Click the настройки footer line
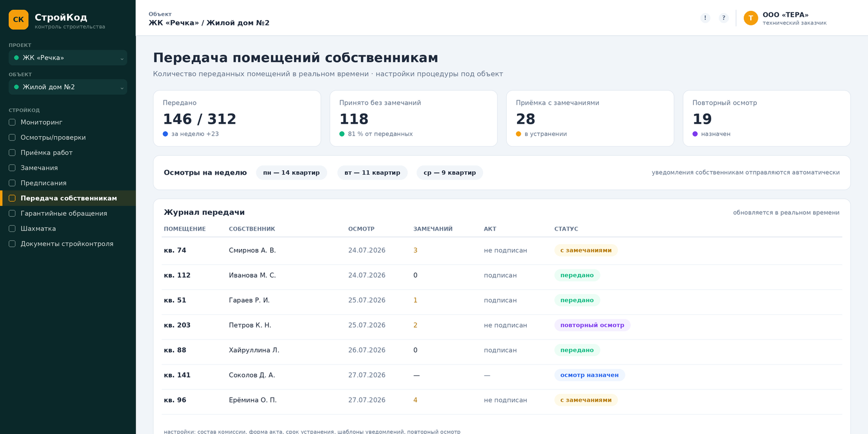The image size is (868, 434). pyautogui.click(x=312, y=432)
